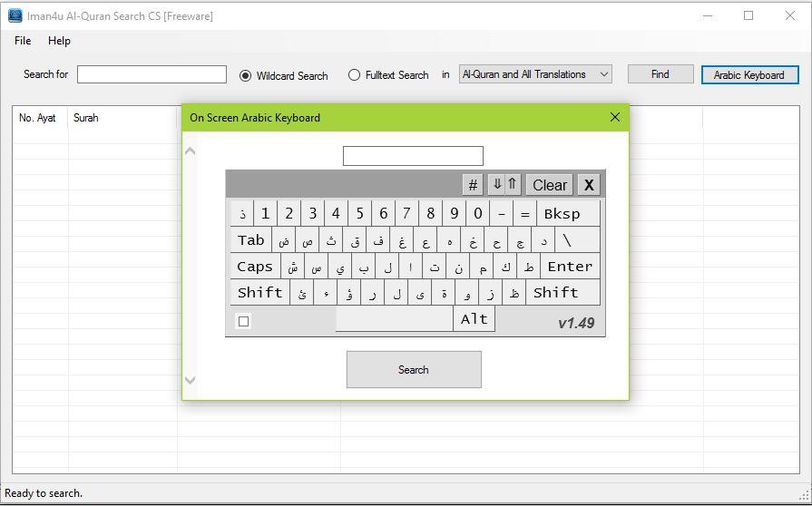Screen dimensions: 812x506
Task: Tap the Arabic ش key
Action: [x=292, y=267]
